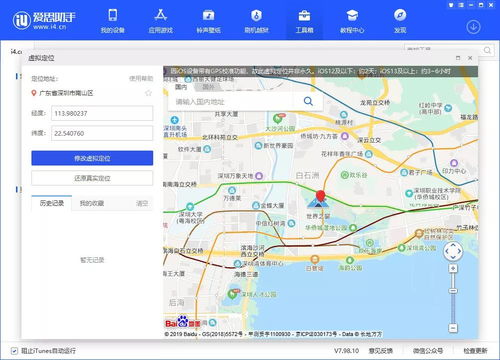Screen dimensions: 500x360
Task: Switch to the 我的收藏 favorites tab
Action: [92, 203]
